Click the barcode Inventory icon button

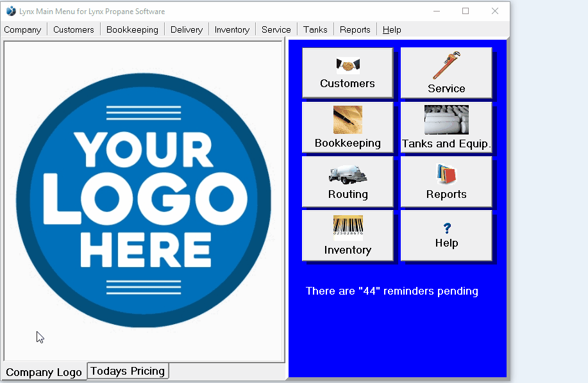tap(348, 236)
